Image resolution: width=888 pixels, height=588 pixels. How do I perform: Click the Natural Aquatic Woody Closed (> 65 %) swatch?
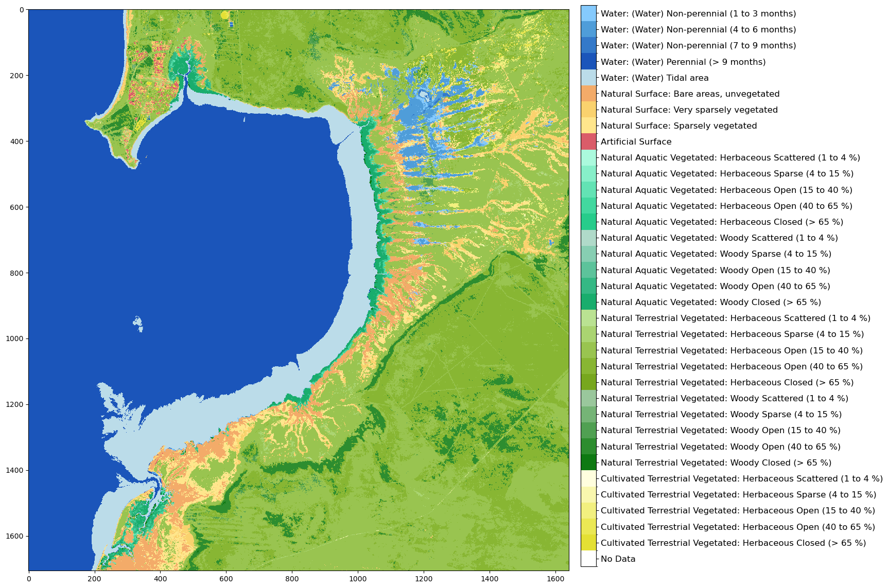tap(588, 302)
